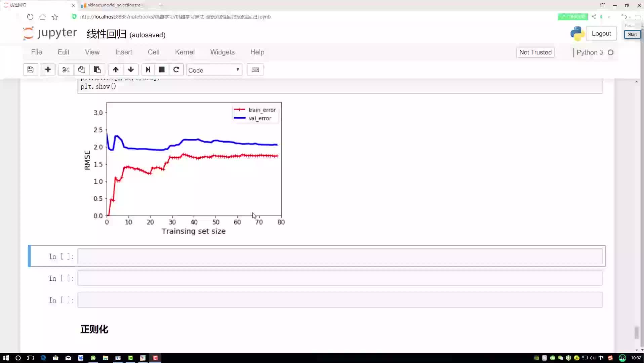Open Mail app from taskbar
Viewport: 644px width, 363px height.
point(68,358)
